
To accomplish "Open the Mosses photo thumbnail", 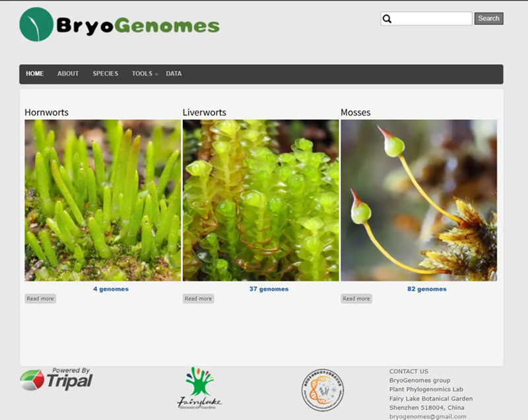I will point(418,200).
